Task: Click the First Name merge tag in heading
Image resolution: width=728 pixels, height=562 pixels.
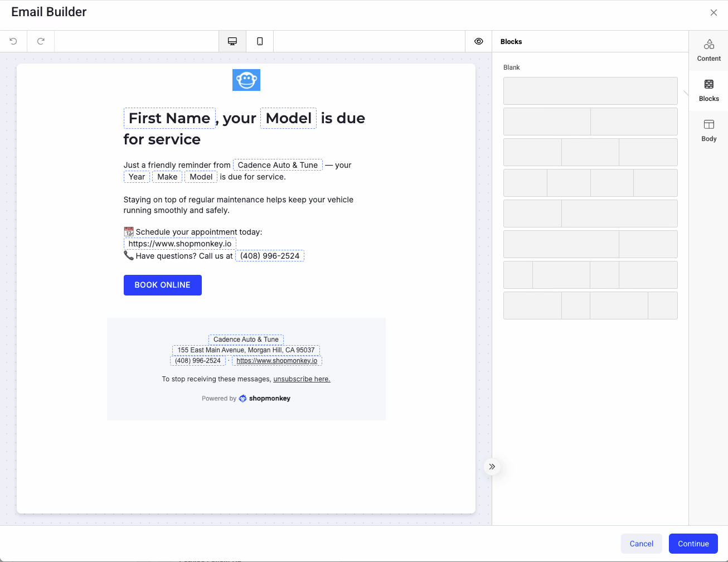Action: (169, 118)
